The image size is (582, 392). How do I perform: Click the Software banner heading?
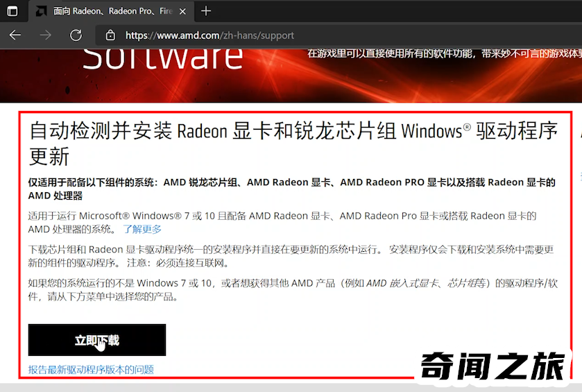(162, 59)
